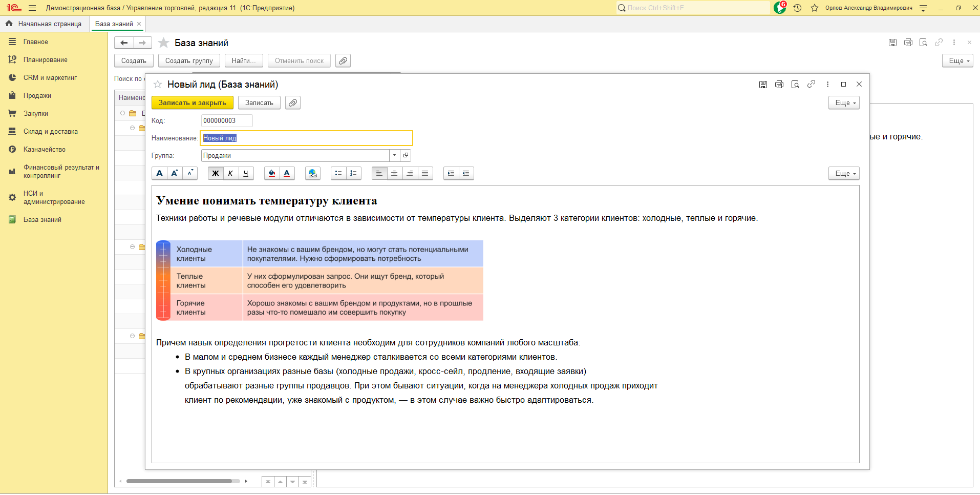Open favorites star in title bar
The image size is (980, 495).
click(814, 8)
